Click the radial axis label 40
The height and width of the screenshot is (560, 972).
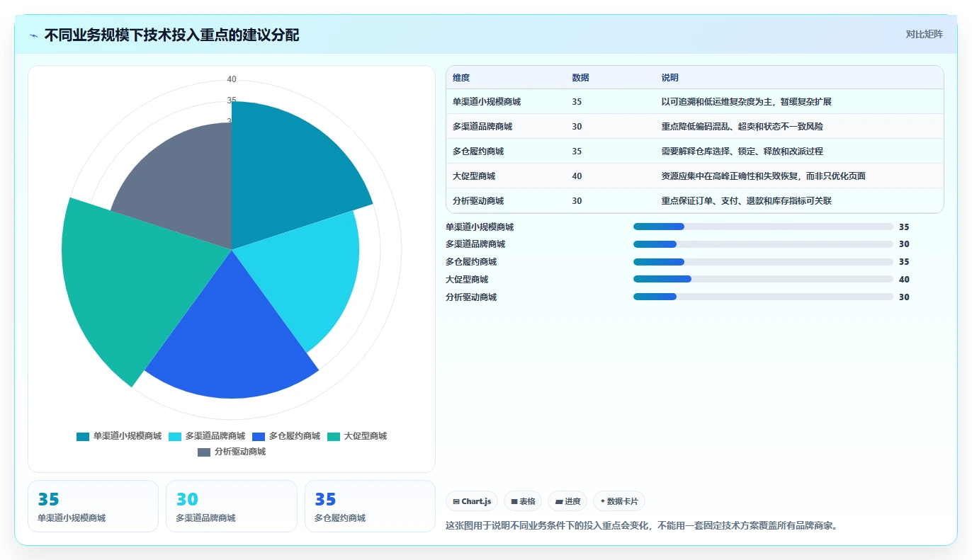(232, 79)
